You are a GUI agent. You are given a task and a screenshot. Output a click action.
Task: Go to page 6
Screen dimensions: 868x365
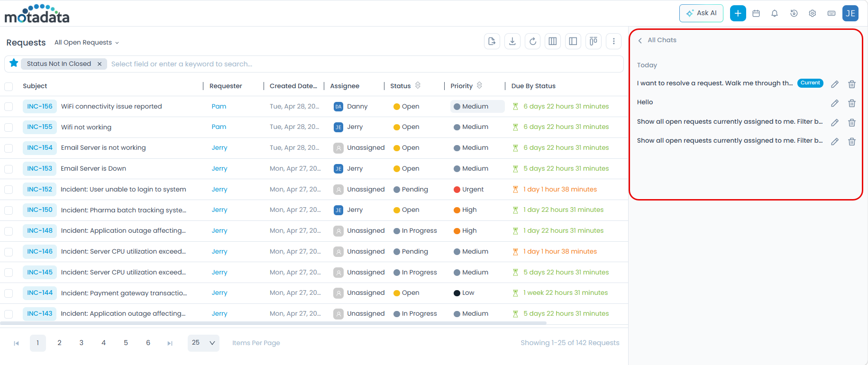click(x=148, y=343)
